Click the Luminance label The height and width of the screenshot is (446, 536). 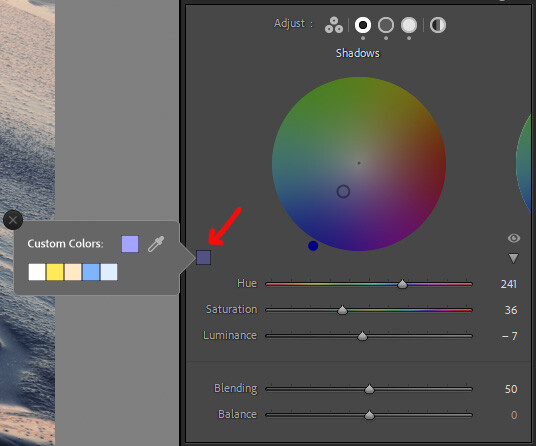[230, 335]
